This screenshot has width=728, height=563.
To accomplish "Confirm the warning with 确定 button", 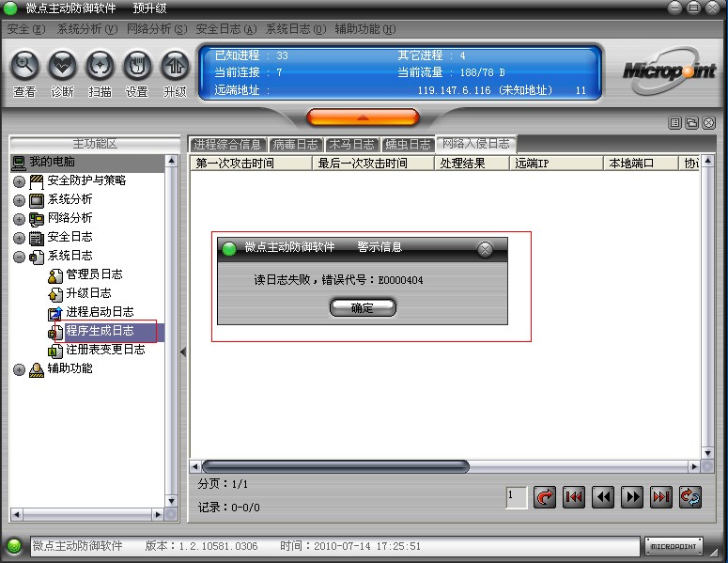I will [x=363, y=307].
